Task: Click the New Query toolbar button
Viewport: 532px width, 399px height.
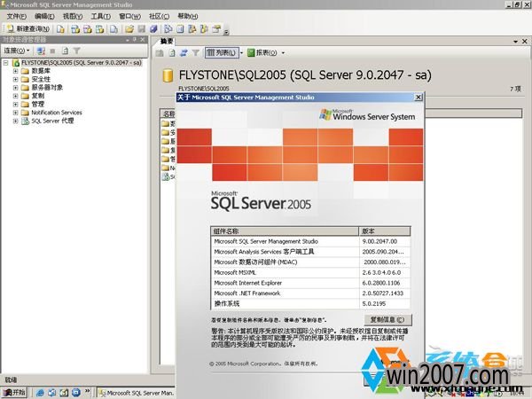Action: click(27, 29)
